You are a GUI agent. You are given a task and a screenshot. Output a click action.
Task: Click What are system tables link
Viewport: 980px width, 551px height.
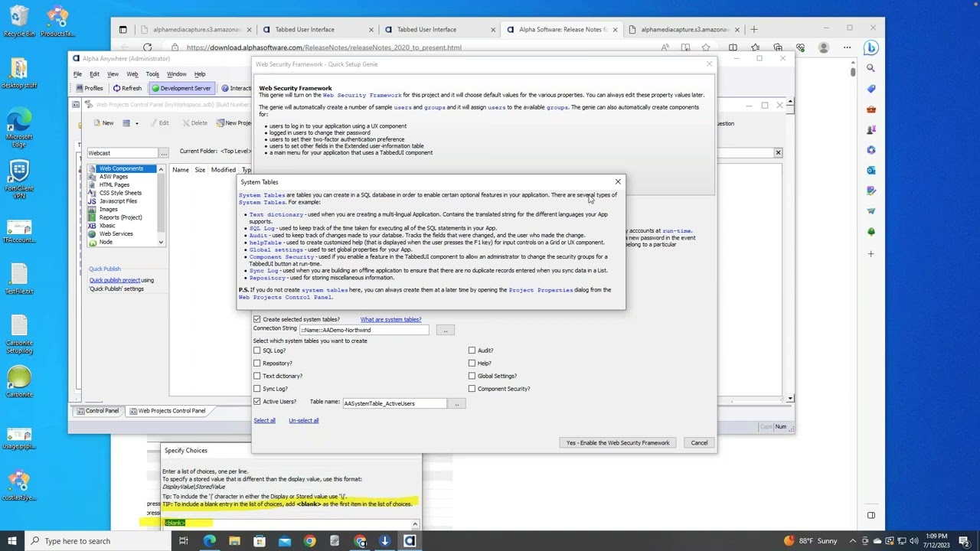(x=390, y=319)
